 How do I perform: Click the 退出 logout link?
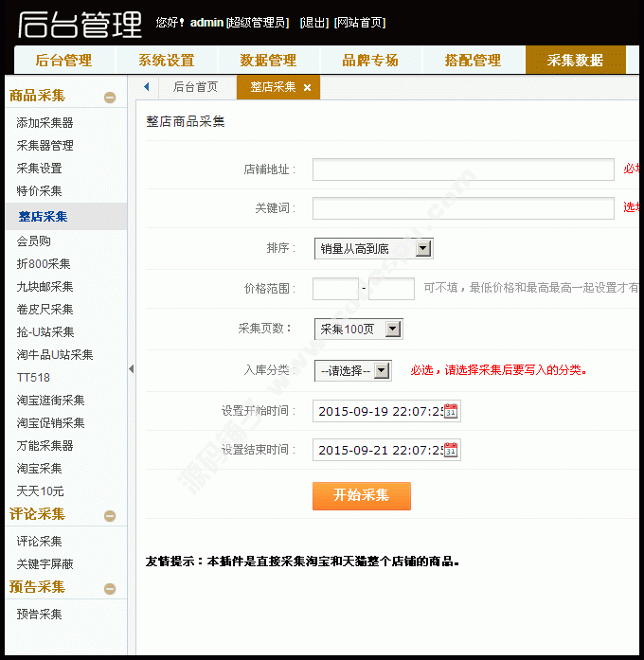(313, 23)
